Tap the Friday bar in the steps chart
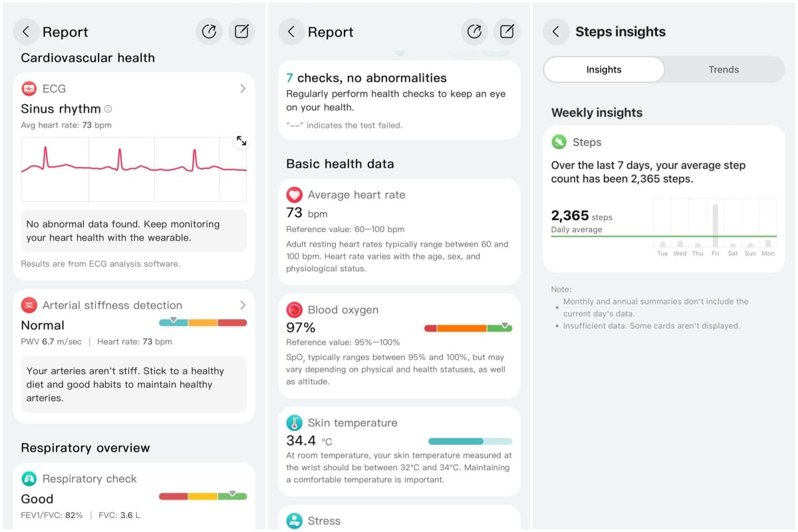Screen dimensions: 798x532 coord(716,226)
